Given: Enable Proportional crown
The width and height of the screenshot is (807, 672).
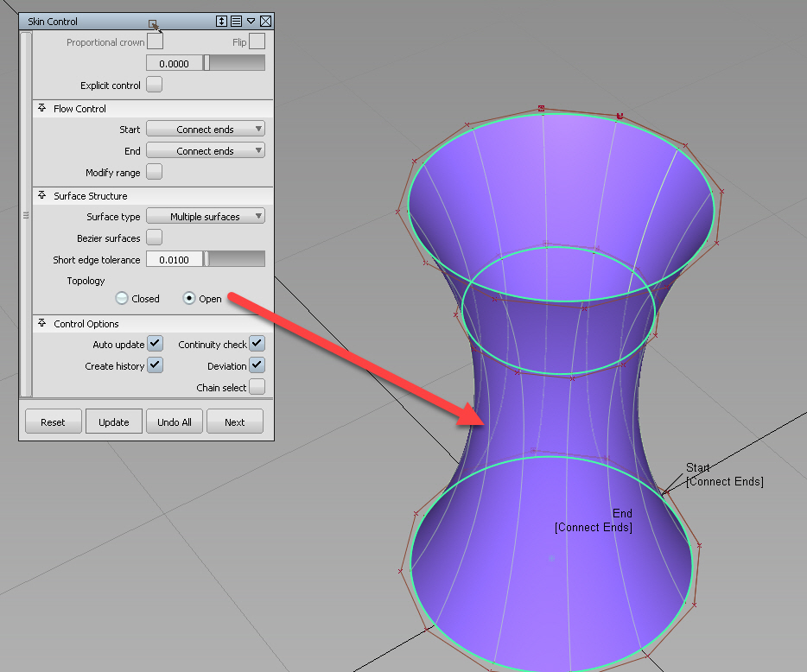Looking at the screenshot, I should click(x=155, y=40).
